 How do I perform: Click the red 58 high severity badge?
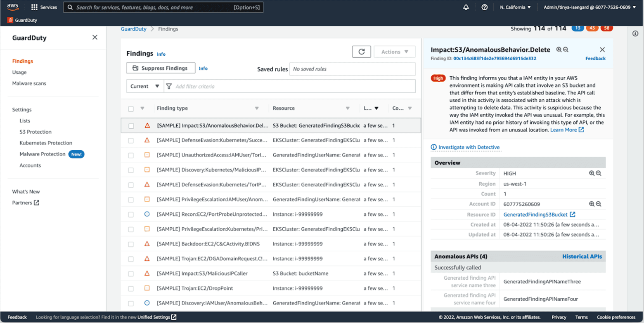pyautogui.click(x=607, y=28)
